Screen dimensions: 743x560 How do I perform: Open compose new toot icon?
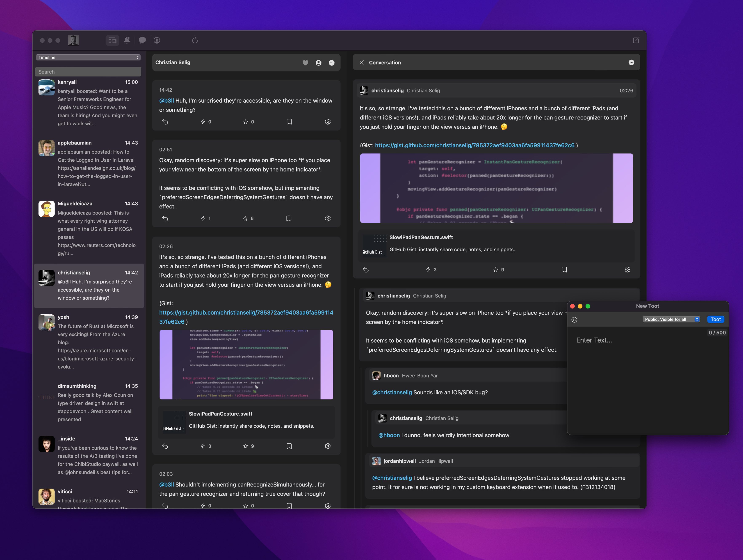point(636,40)
